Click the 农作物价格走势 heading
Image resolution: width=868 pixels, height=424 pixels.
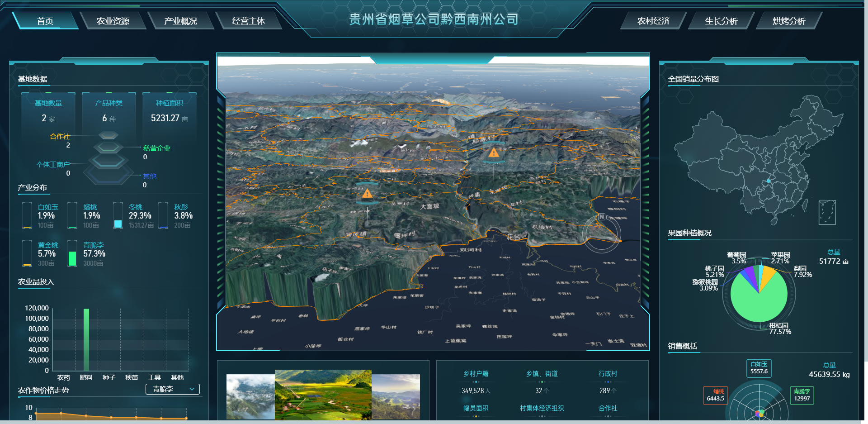43,390
